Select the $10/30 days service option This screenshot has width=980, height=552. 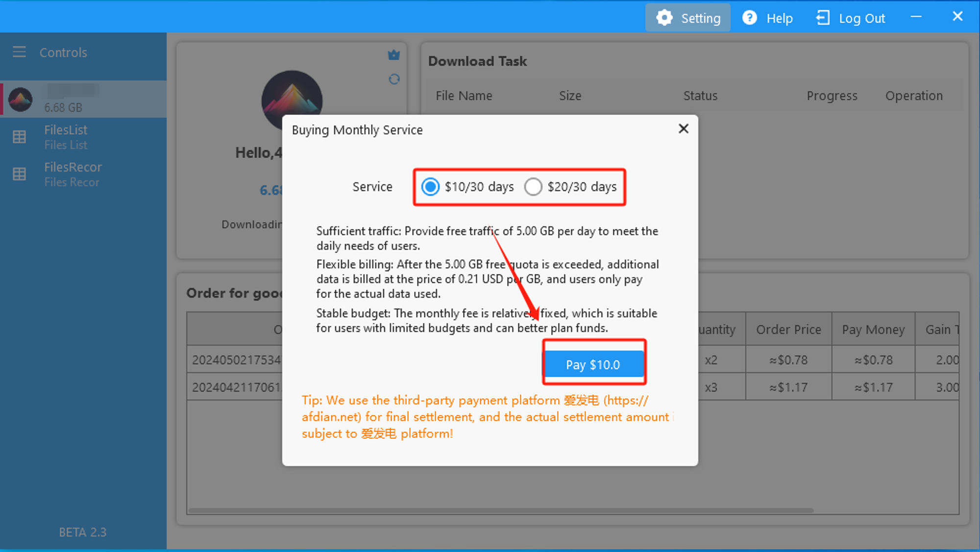coord(467,187)
